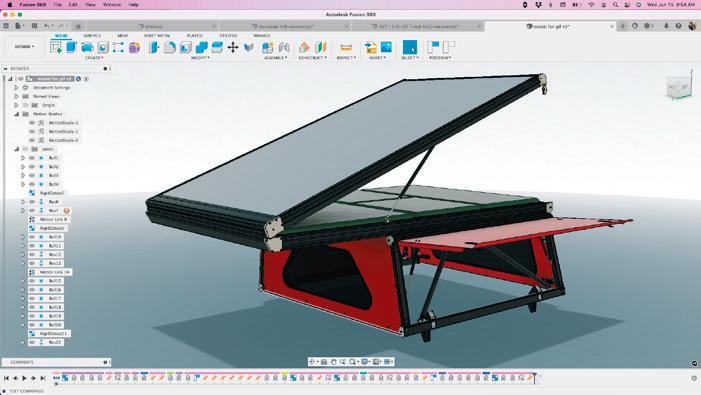Screen dimensions: 701x395
Task: Open the Create dropdown label
Action: 94,58
